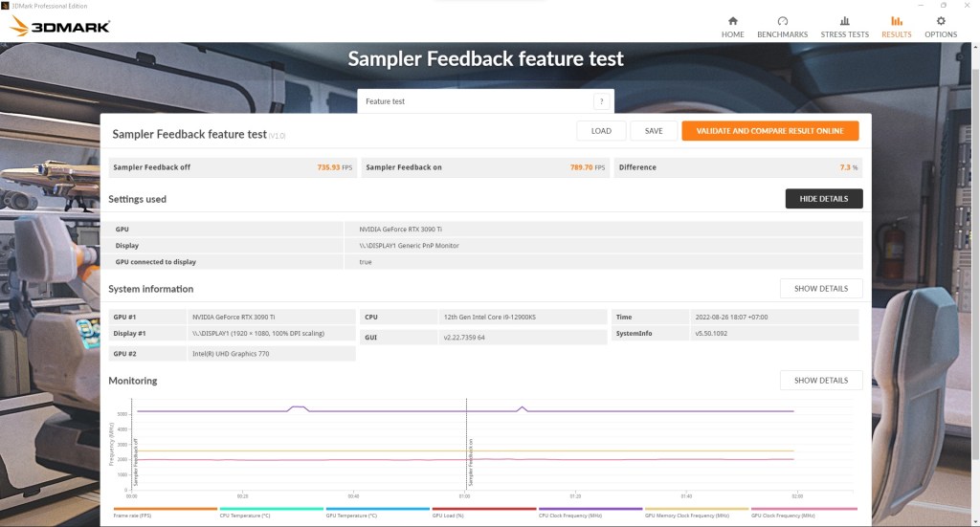Image resolution: width=980 pixels, height=527 pixels.
Task: Click the scrollbar down arrow
Action: point(975,521)
